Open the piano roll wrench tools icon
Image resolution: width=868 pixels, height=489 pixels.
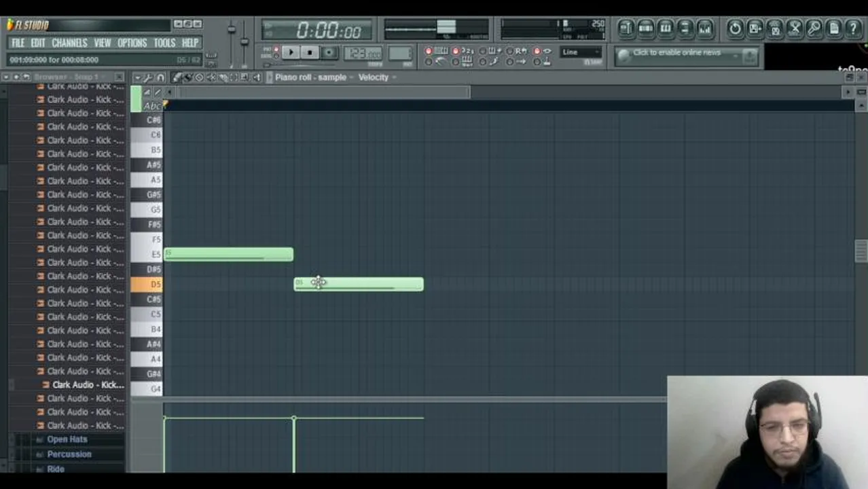click(147, 77)
